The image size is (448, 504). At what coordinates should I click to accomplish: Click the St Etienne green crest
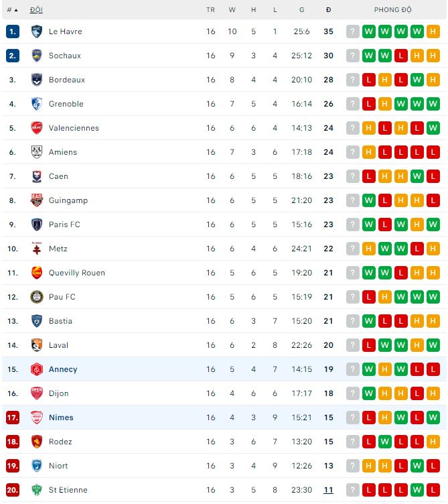pos(37,490)
